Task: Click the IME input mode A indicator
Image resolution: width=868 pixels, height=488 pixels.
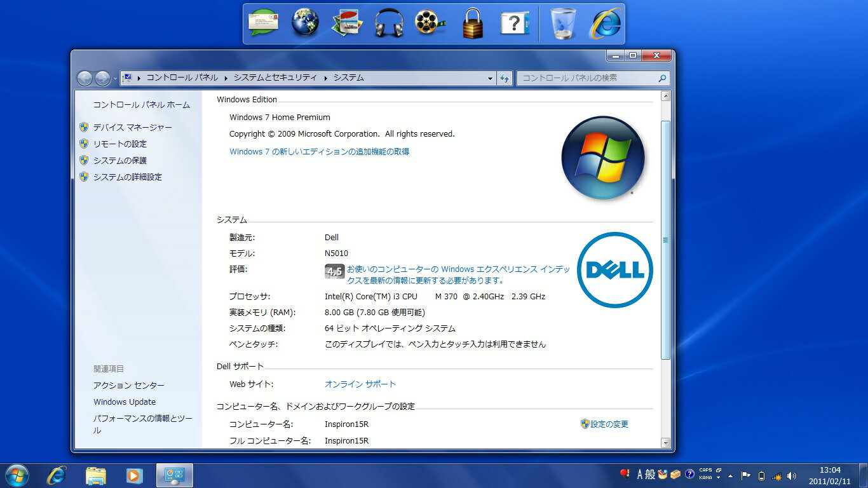Action: coord(640,475)
